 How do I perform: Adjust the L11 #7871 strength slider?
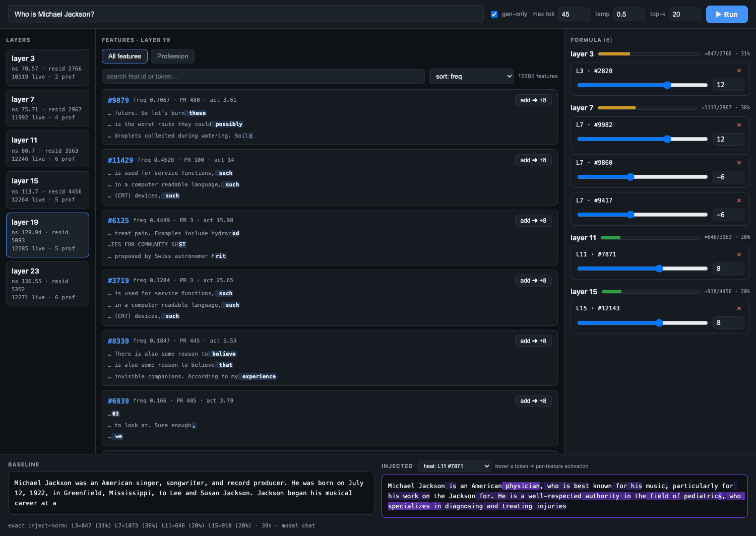click(643, 269)
